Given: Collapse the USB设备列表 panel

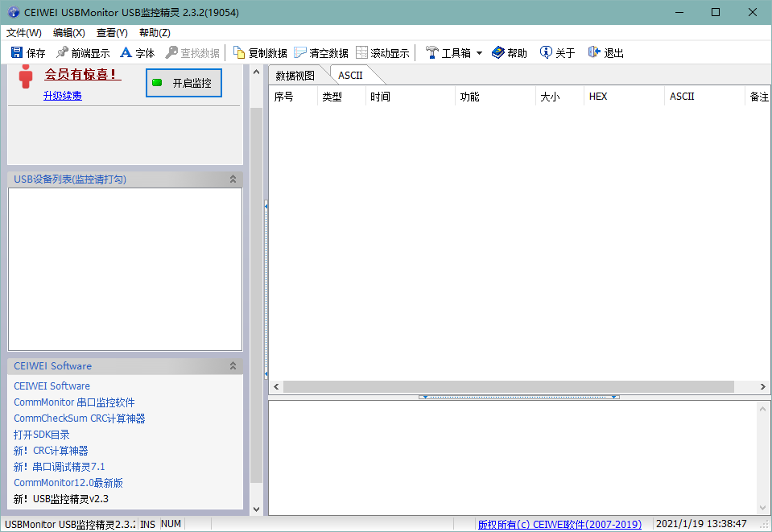Looking at the screenshot, I should [x=233, y=179].
